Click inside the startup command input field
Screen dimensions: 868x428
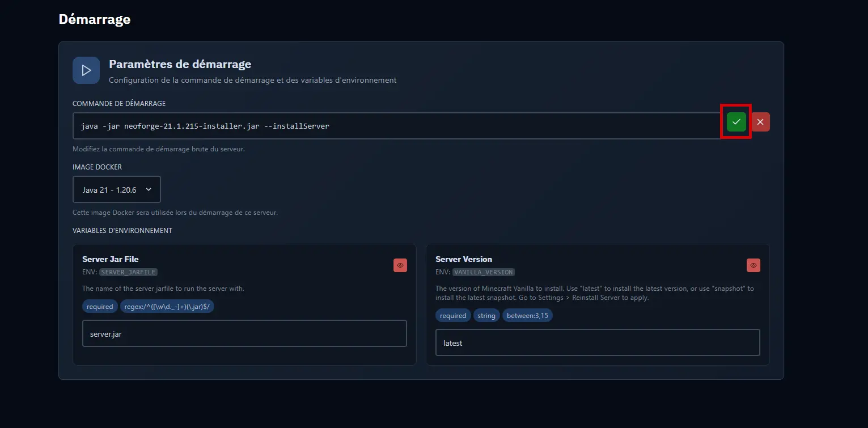pos(340,125)
